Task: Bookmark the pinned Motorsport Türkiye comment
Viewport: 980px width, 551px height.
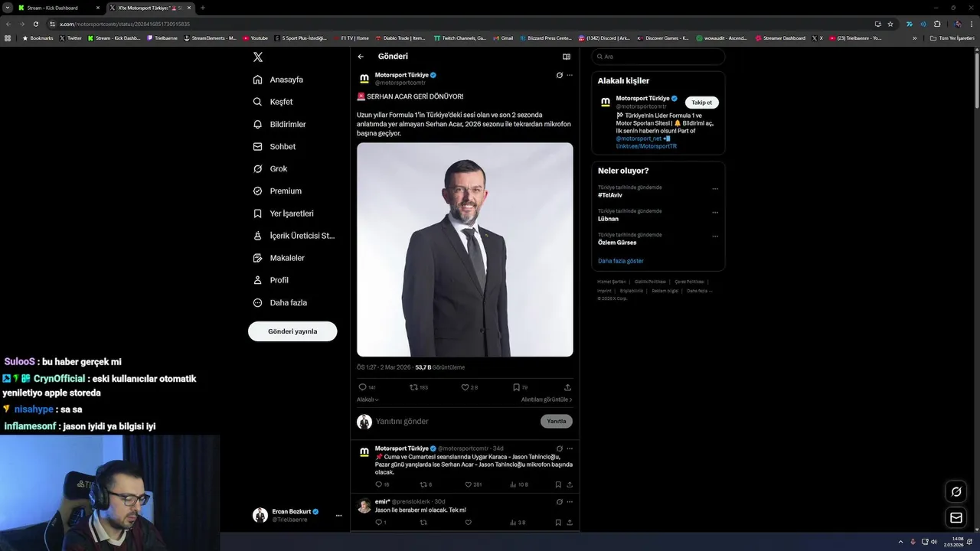Action: coord(558,484)
